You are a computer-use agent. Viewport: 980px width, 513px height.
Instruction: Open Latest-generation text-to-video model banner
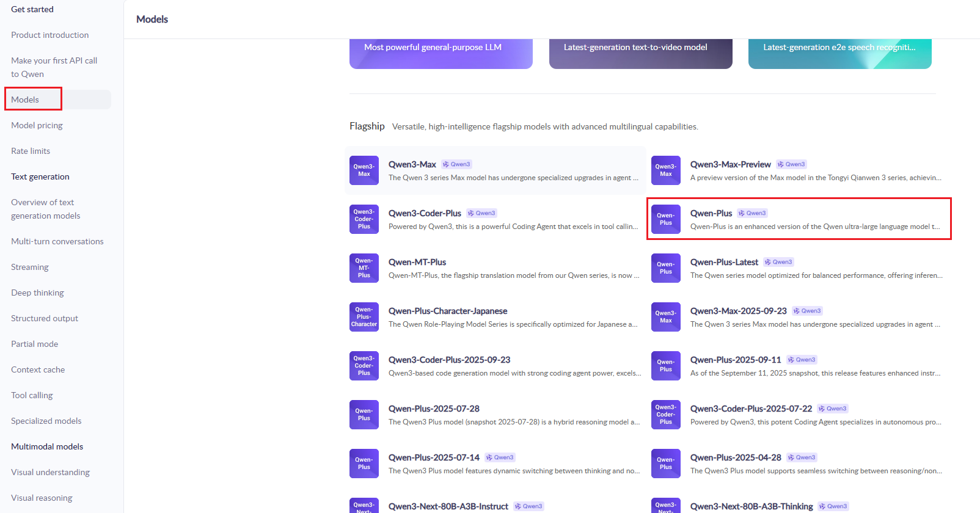pos(641,54)
